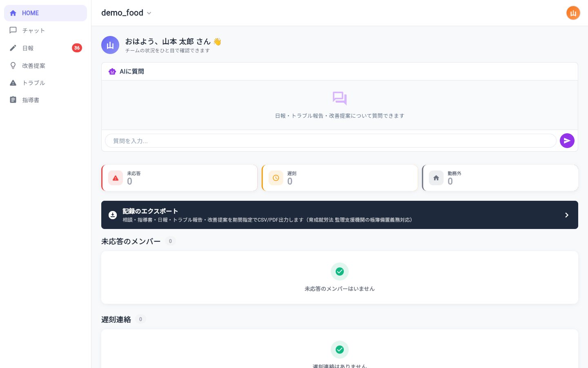The image size is (588, 368).
Task: Click the 遅刻連絡 heading
Action: (x=116, y=319)
